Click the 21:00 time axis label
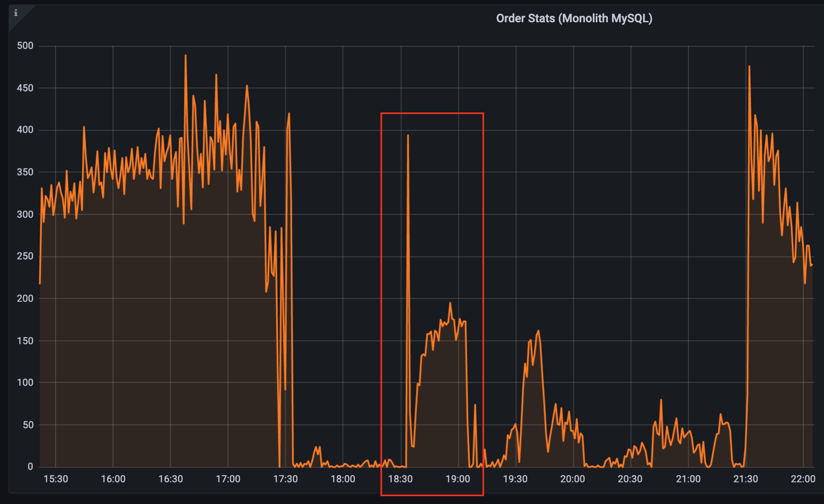This screenshot has height=504, width=824. (688, 479)
